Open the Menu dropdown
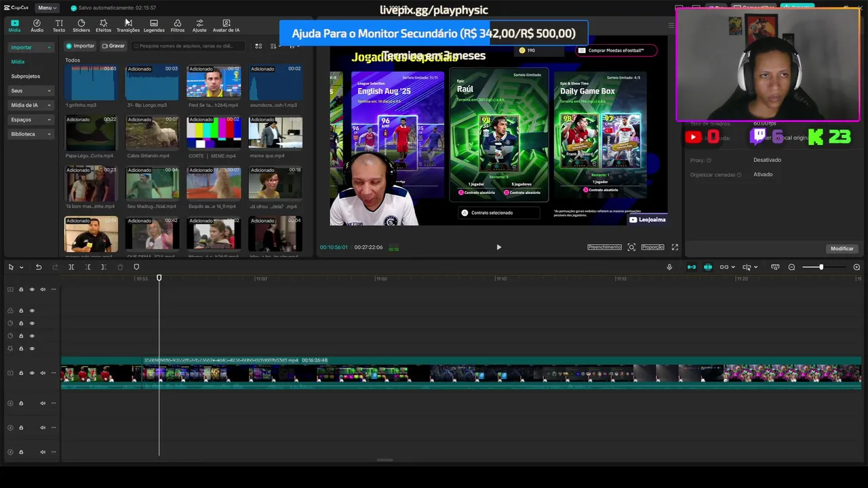 [x=47, y=7]
